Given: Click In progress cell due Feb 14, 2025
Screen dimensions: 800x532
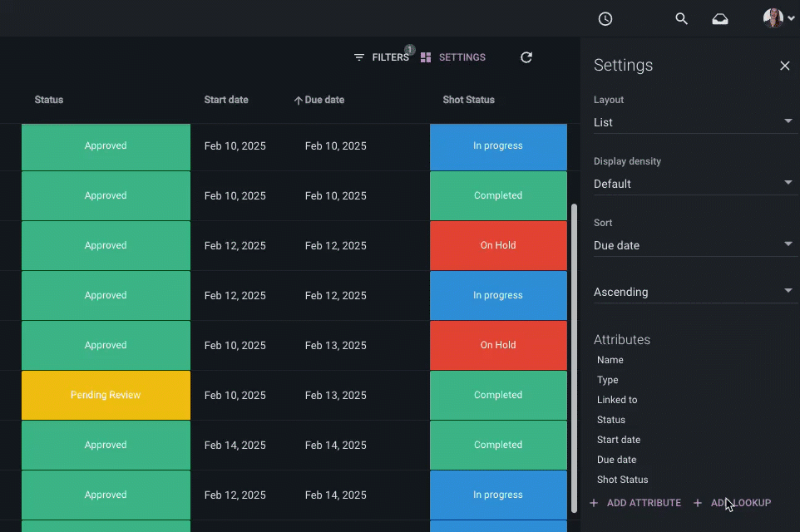Looking at the screenshot, I should [x=498, y=495].
